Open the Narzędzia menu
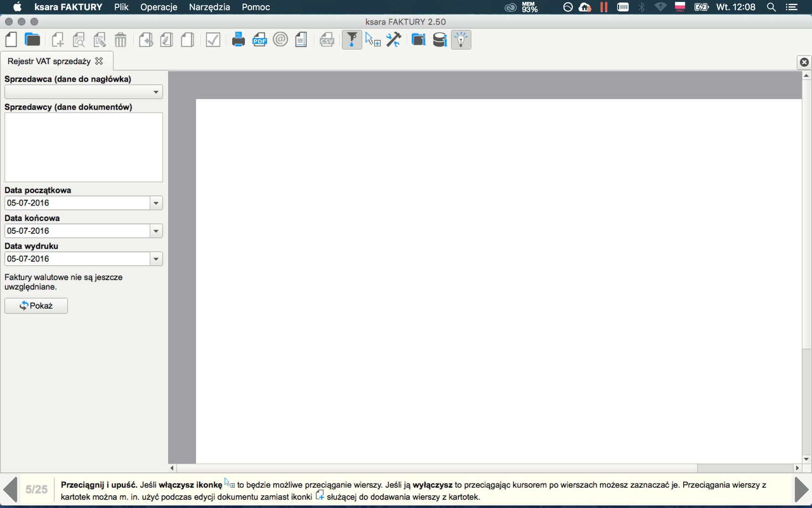Image resolution: width=812 pixels, height=508 pixels. (x=209, y=7)
